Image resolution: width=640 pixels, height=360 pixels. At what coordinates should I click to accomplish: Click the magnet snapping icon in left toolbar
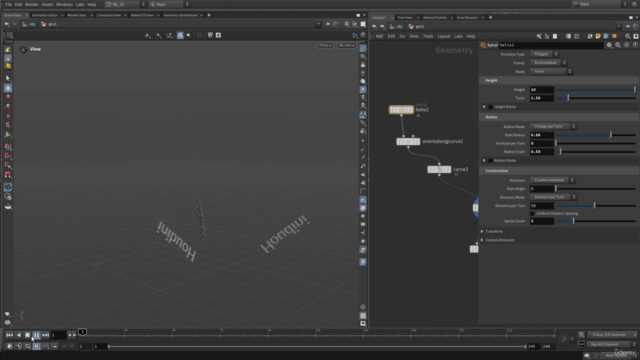pyautogui.click(x=8, y=175)
